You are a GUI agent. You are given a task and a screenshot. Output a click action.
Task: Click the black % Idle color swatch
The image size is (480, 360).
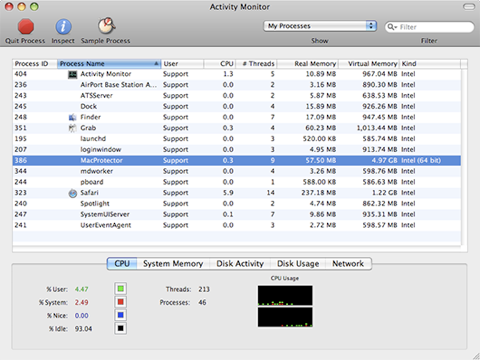(x=121, y=328)
